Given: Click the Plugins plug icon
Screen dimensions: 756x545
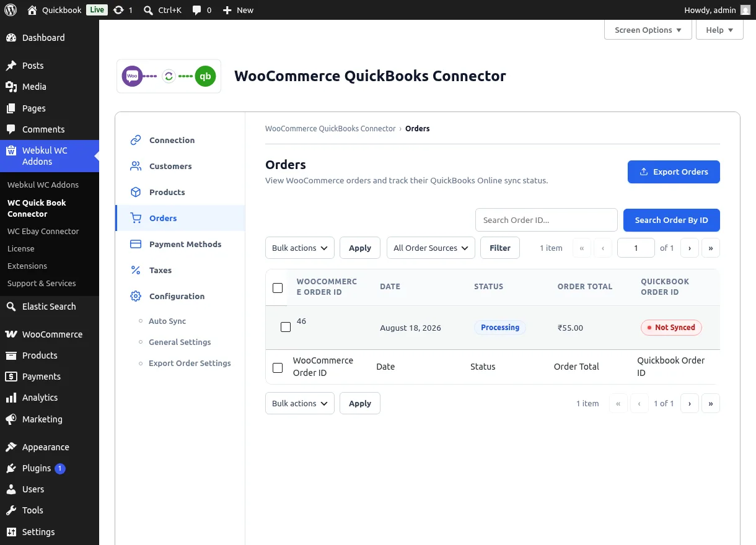Looking at the screenshot, I should tap(11, 468).
